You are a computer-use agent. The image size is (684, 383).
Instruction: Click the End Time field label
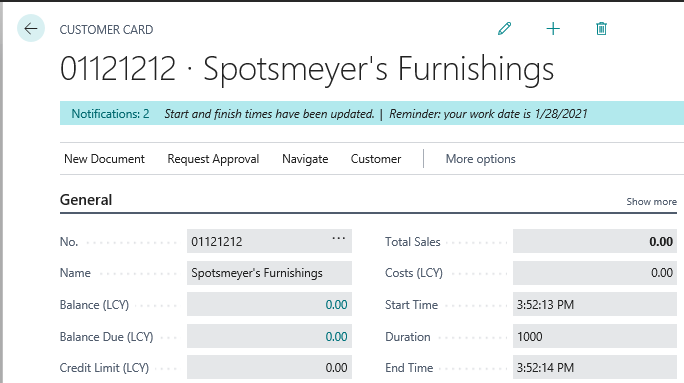pos(409,368)
